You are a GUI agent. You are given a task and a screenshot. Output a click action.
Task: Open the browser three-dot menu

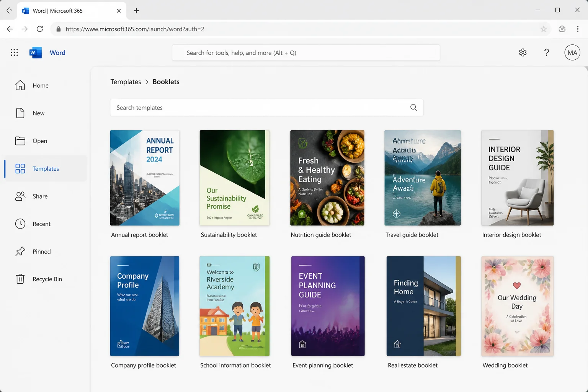pyautogui.click(x=578, y=29)
